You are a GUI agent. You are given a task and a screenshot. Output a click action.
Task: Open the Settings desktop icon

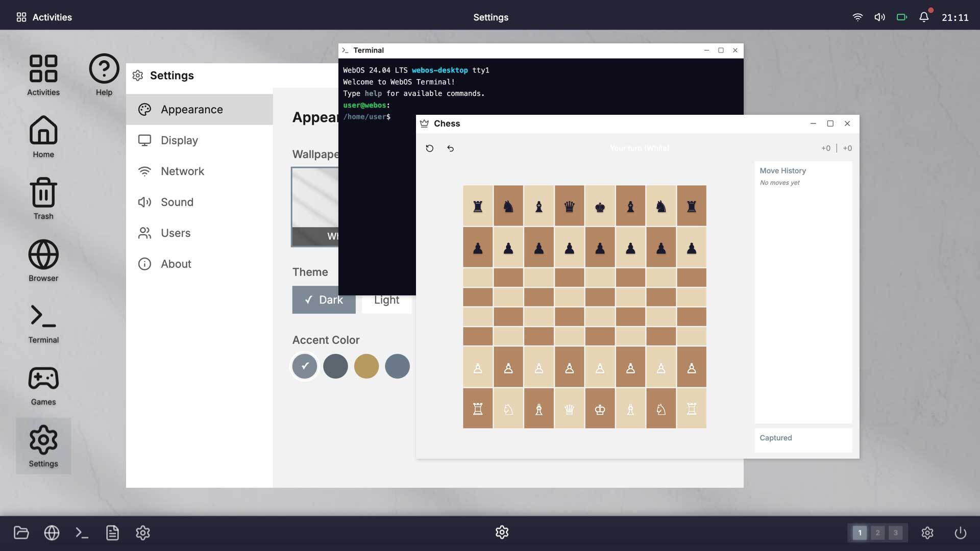tap(43, 446)
